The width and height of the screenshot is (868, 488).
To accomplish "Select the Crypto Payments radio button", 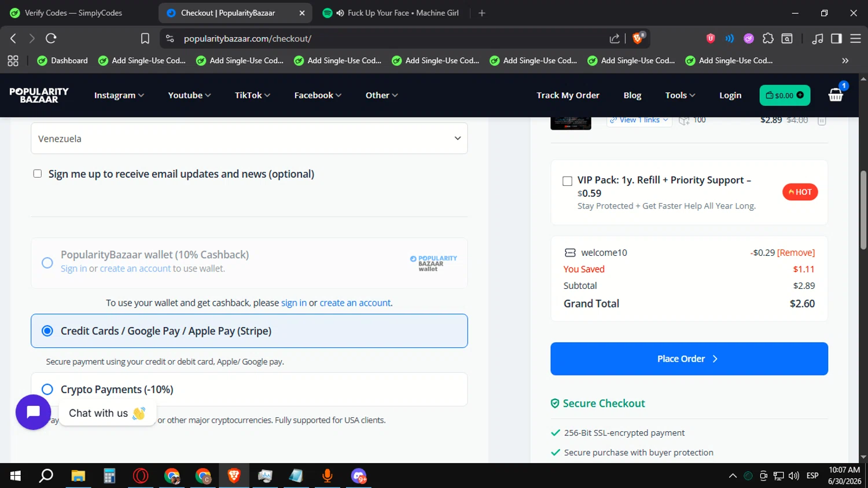I will point(47,390).
